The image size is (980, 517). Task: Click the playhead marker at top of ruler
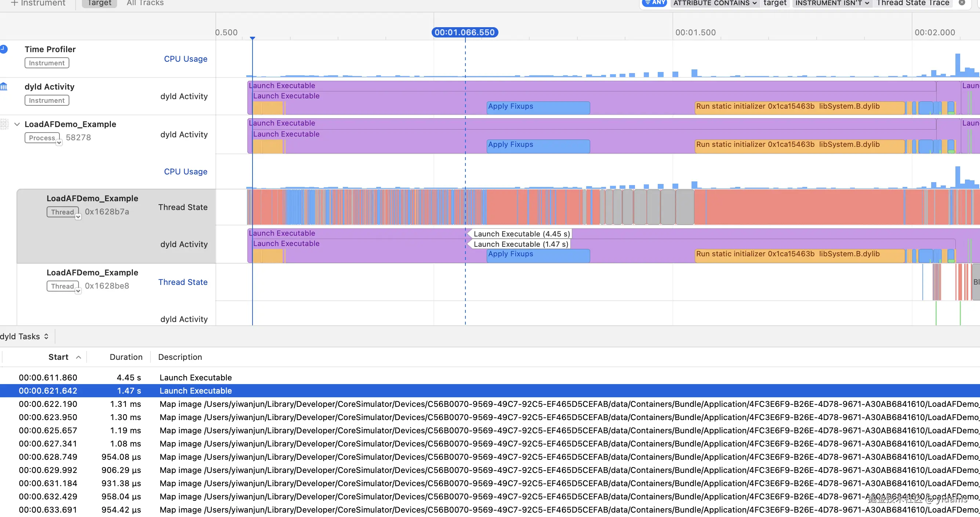[x=252, y=38]
